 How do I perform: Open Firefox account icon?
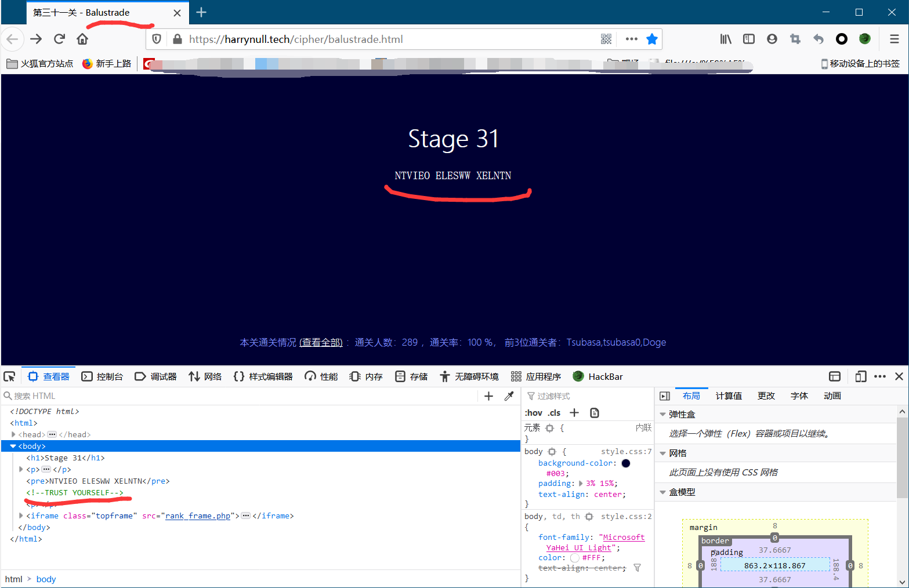point(772,39)
